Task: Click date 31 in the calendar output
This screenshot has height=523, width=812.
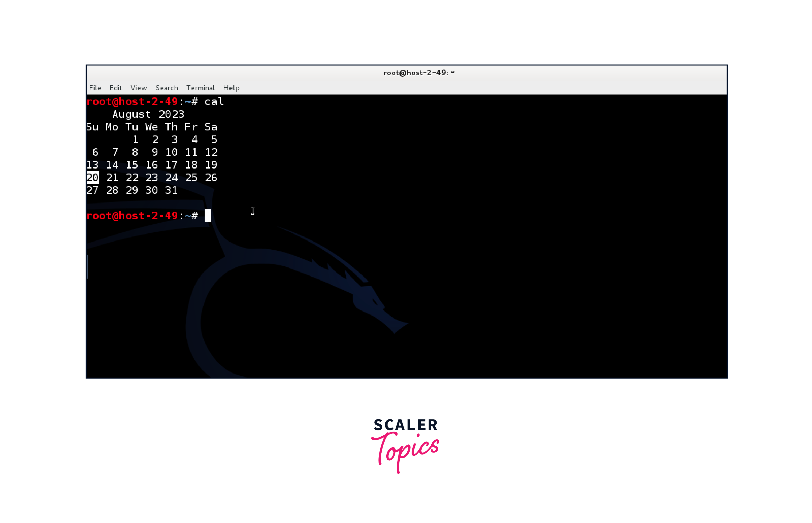Action: (x=171, y=190)
